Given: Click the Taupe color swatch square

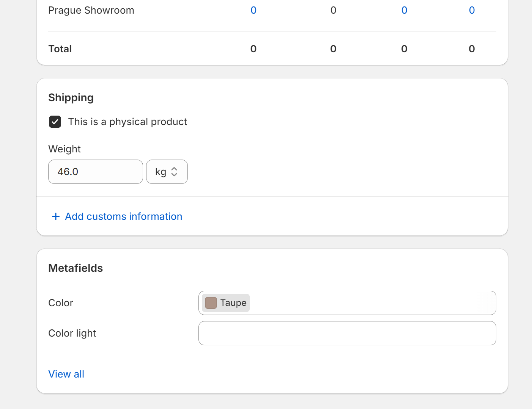Looking at the screenshot, I should (x=211, y=303).
